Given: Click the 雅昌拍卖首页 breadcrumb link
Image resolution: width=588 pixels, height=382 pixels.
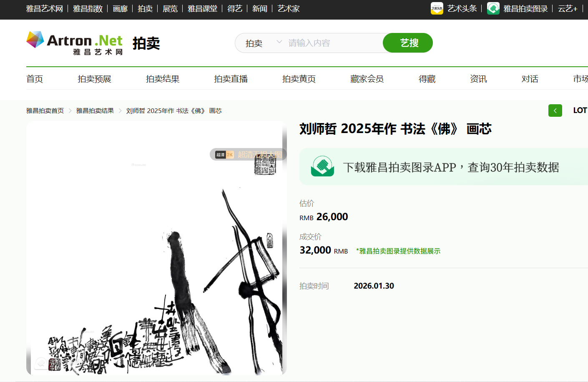Looking at the screenshot, I should pyautogui.click(x=45, y=111).
